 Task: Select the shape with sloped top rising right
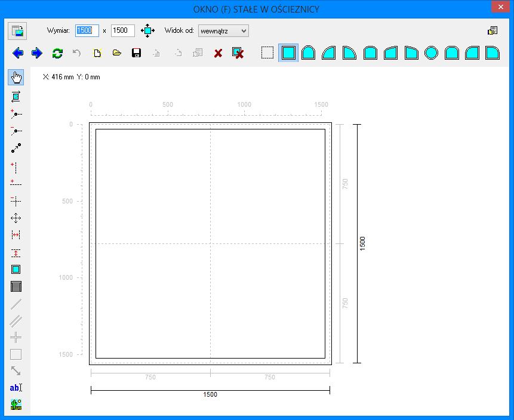(390, 52)
